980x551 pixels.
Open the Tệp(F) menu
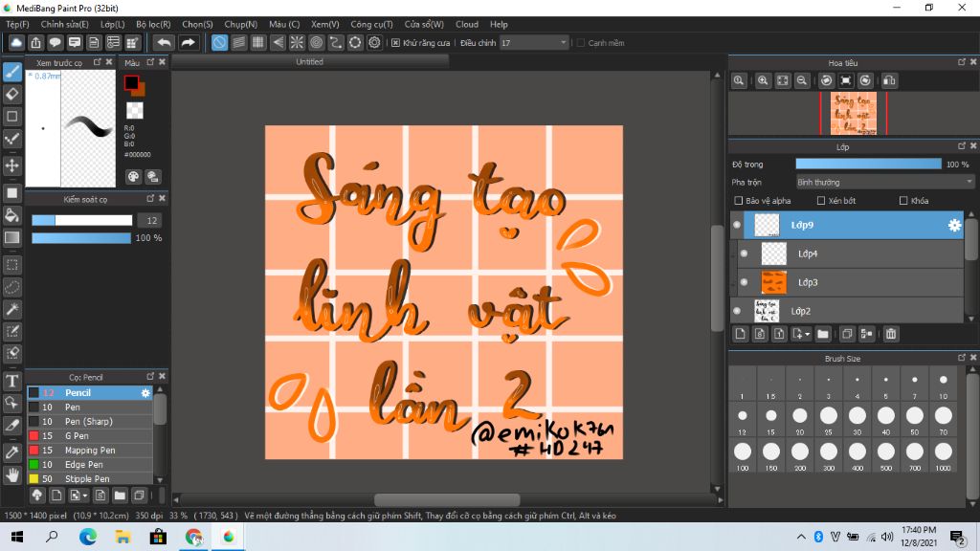tap(17, 24)
